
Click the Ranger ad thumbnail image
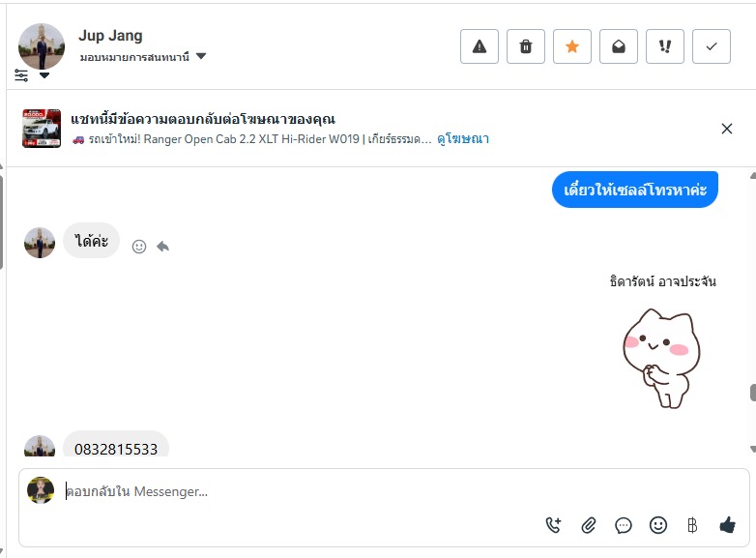tap(42, 129)
